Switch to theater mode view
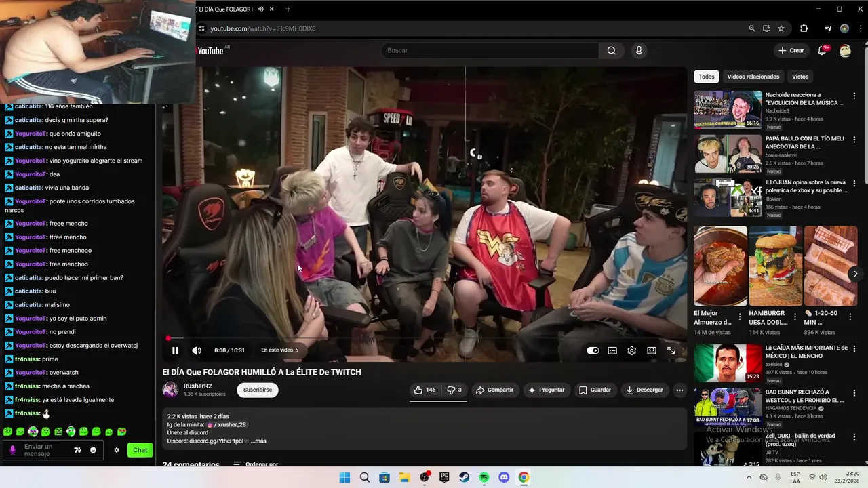 [x=652, y=350]
